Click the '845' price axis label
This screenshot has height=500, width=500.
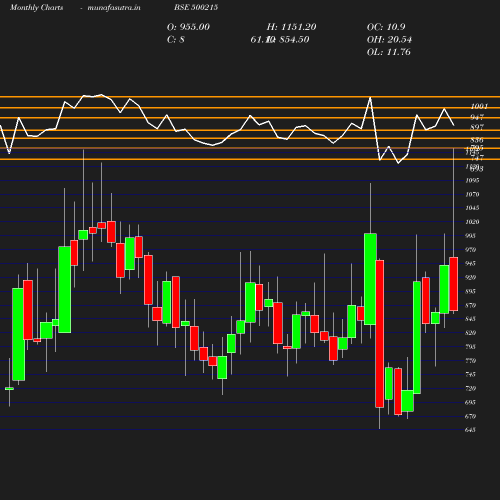470,319
